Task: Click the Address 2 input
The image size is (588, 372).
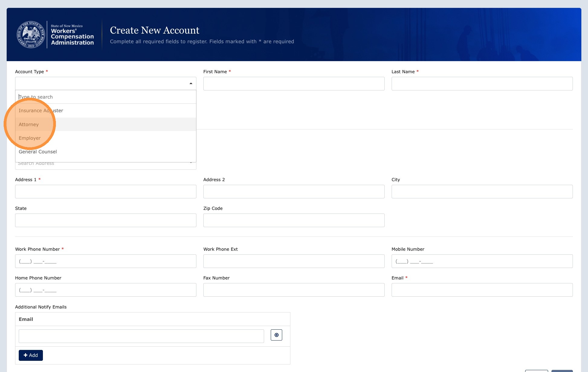Action: [294, 191]
